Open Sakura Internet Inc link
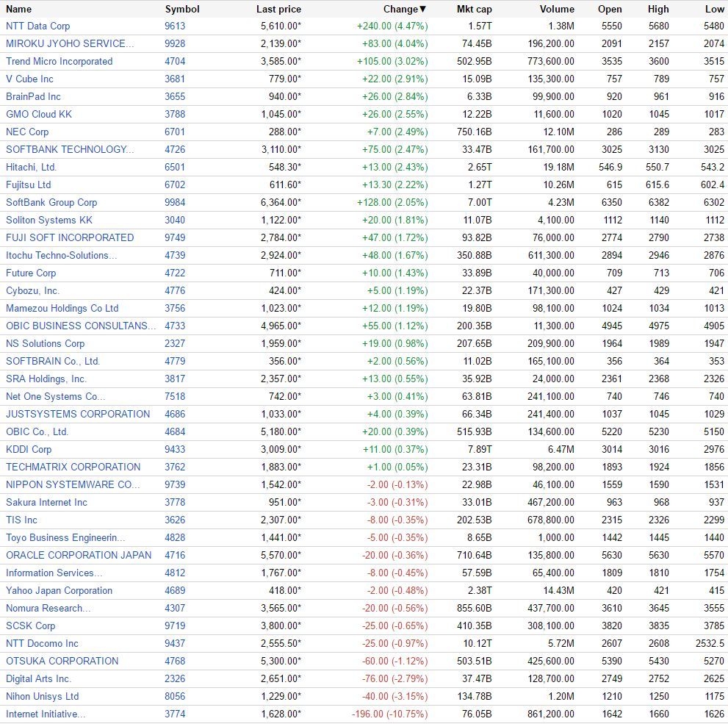Viewport: 728px width, 724px height. [46, 503]
